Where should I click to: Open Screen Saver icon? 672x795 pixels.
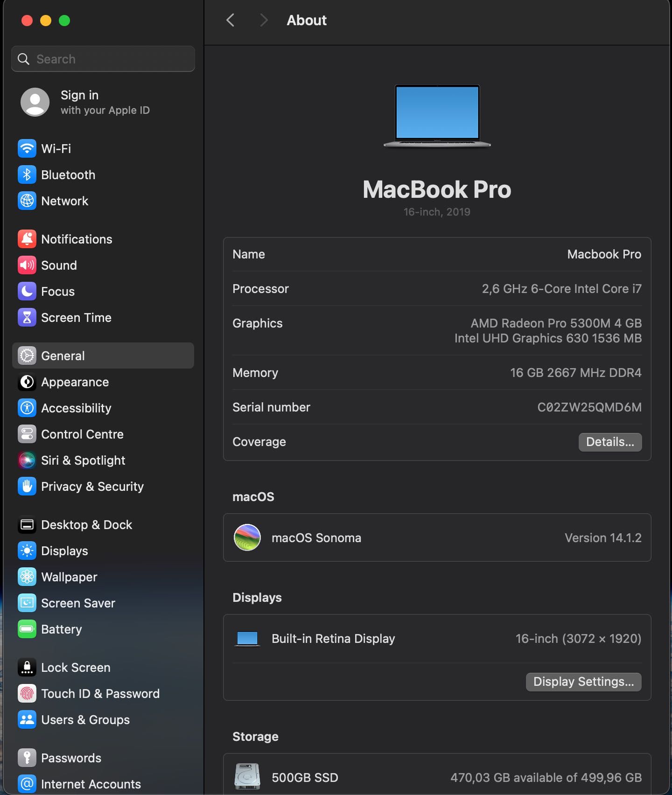point(27,603)
